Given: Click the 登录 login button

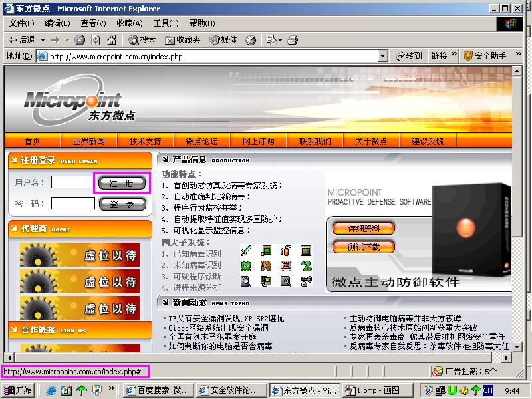Looking at the screenshot, I should [x=122, y=204].
